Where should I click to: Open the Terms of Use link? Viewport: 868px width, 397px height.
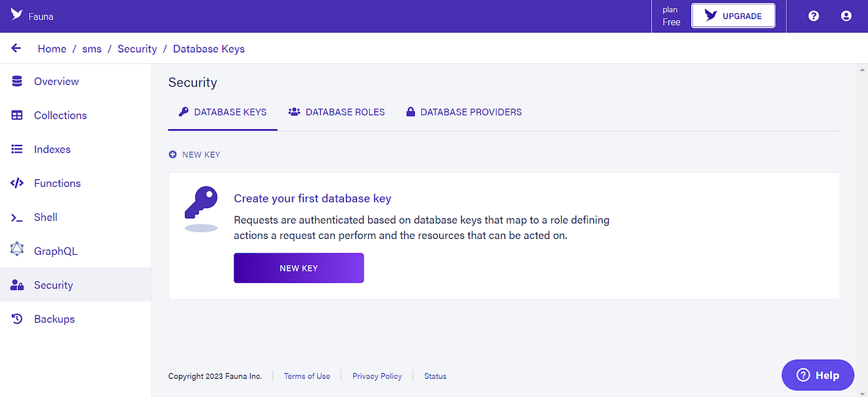click(307, 376)
